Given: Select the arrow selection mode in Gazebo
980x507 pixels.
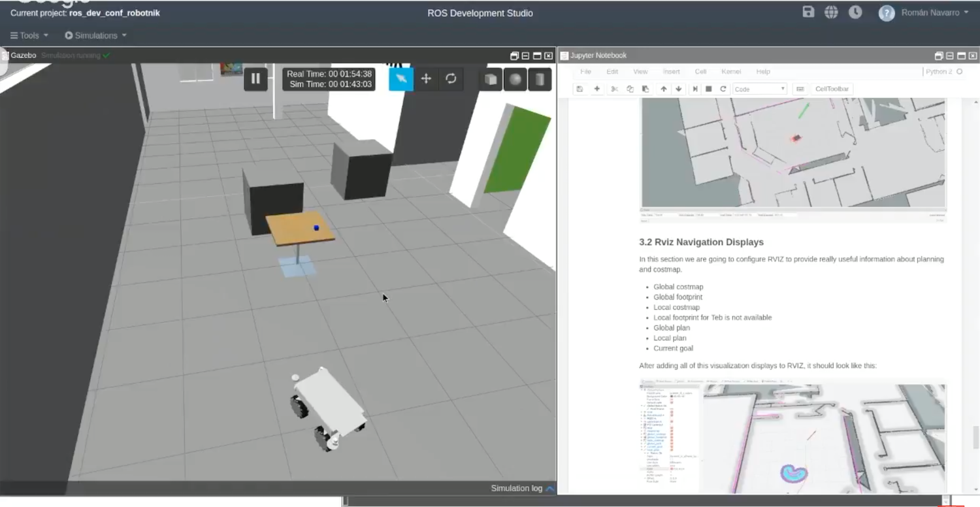Looking at the screenshot, I should [x=401, y=79].
